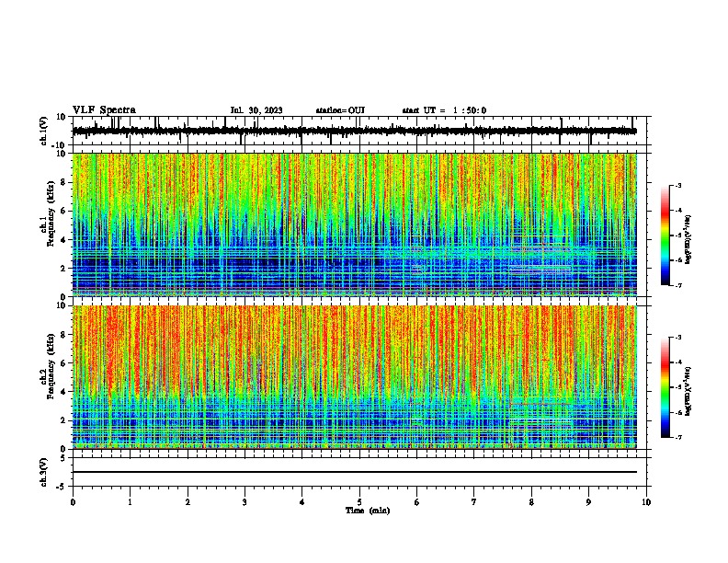The image size is (728, 563).
Task: Click the "station=OUJ" header label
Action: point(340,110)
